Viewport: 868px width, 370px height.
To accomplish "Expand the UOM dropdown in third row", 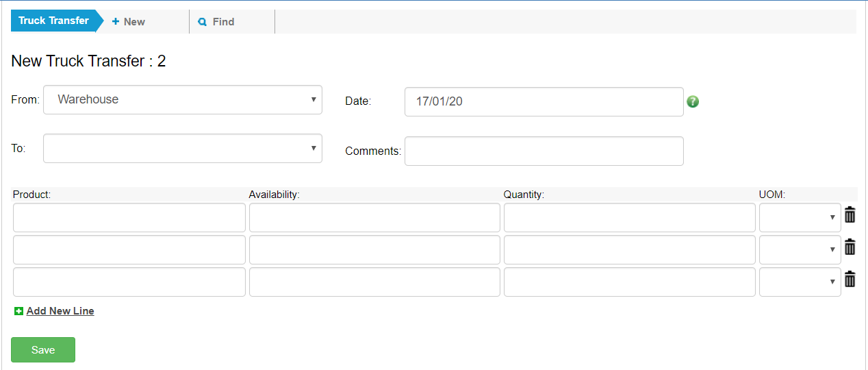I will pos(800,282).
